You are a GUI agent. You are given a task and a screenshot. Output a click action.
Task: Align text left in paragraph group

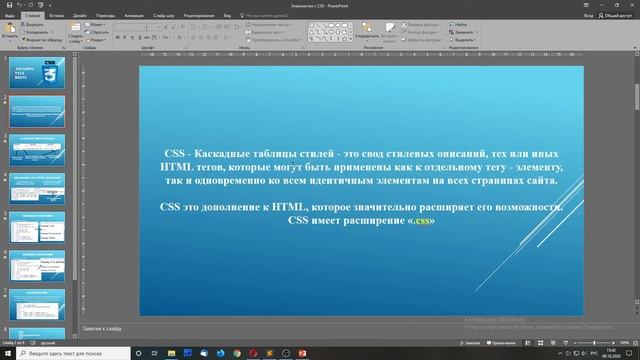point(194,37)
